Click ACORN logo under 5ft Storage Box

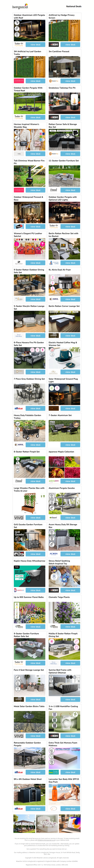coord(54,554)
